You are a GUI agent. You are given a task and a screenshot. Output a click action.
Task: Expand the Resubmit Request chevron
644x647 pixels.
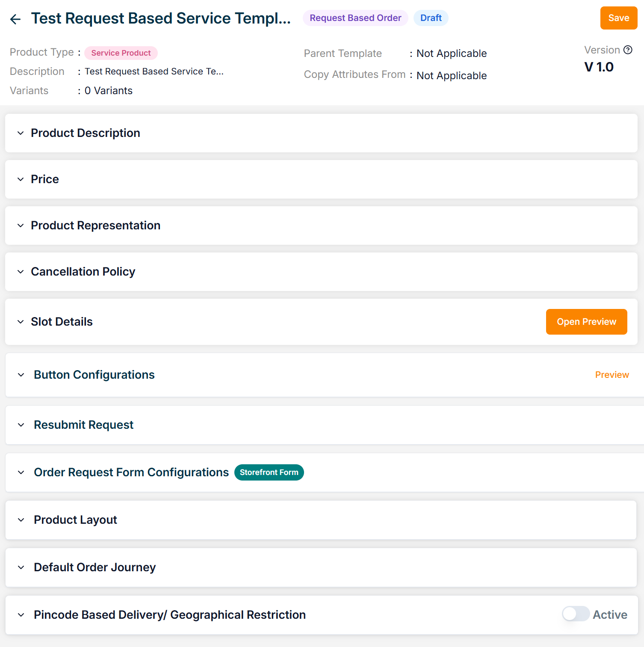click(x=21, y=425)
